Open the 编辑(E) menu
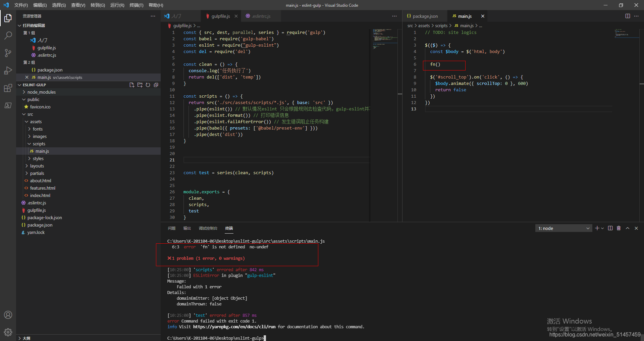 40,5
